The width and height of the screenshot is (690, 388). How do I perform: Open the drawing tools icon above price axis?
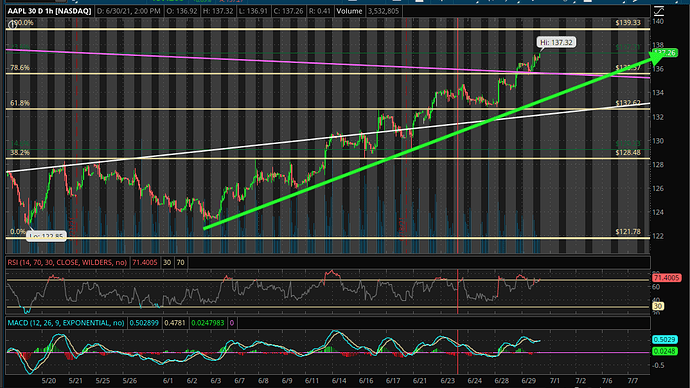tap(659, 11)
